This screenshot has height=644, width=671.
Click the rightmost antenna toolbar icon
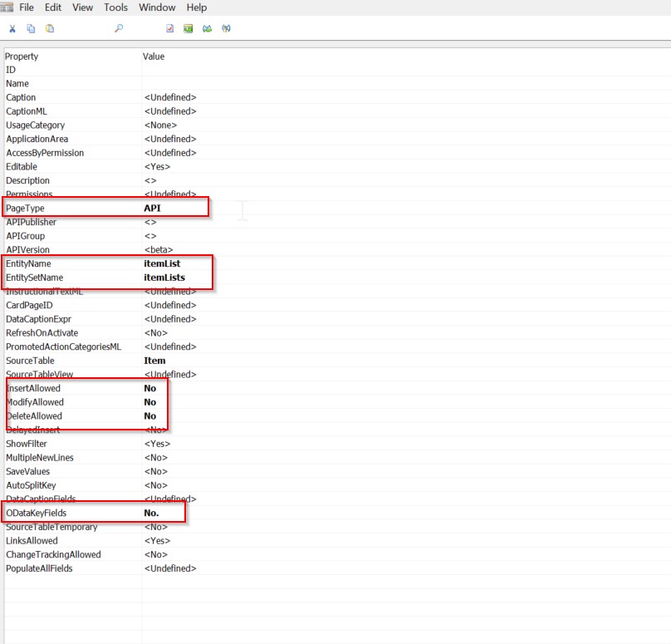(x=226, y=28)
